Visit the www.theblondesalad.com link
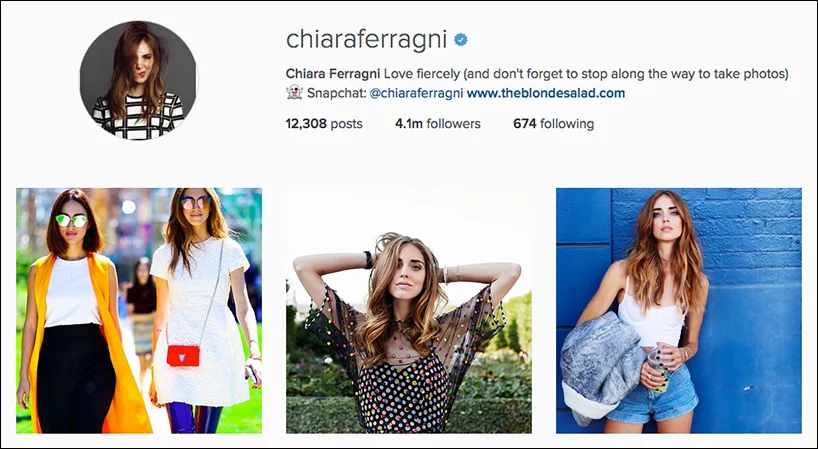Viewport: 818px width, 449px height. [x=546, y=93]
